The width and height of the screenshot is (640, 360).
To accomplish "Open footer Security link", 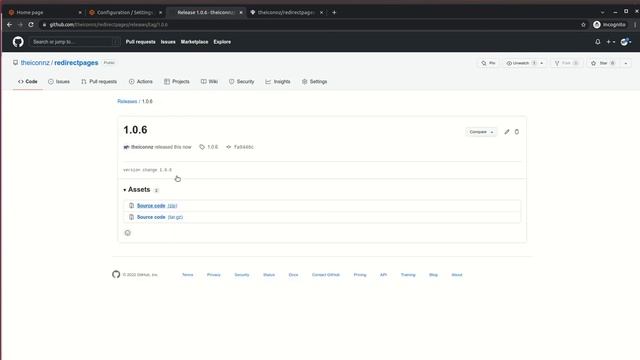I will click(x=242, y=275).
